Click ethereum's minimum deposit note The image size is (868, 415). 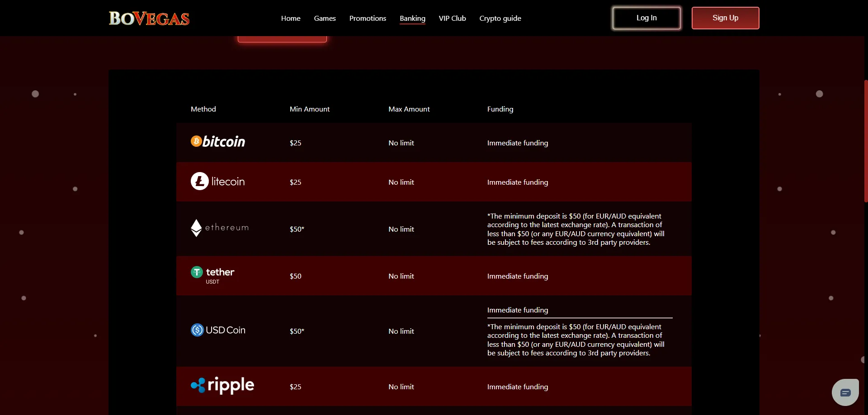576,229
